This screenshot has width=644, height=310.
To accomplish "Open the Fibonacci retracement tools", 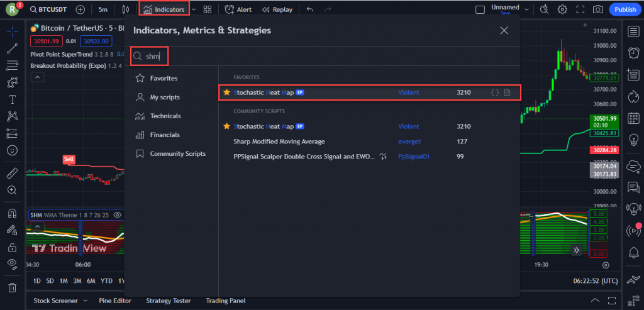I will pyautogui.click(x=13, y=65).
